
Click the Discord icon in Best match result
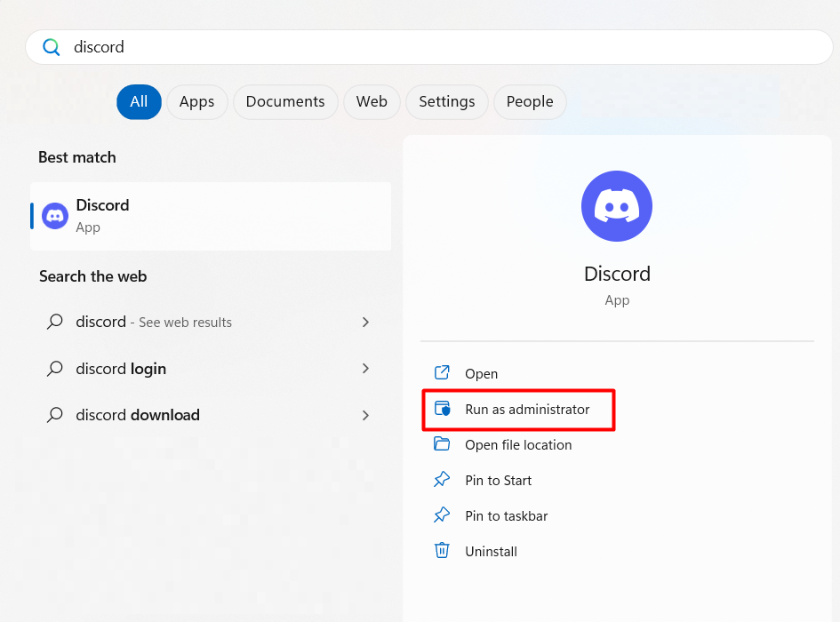(x=55, y=216)
